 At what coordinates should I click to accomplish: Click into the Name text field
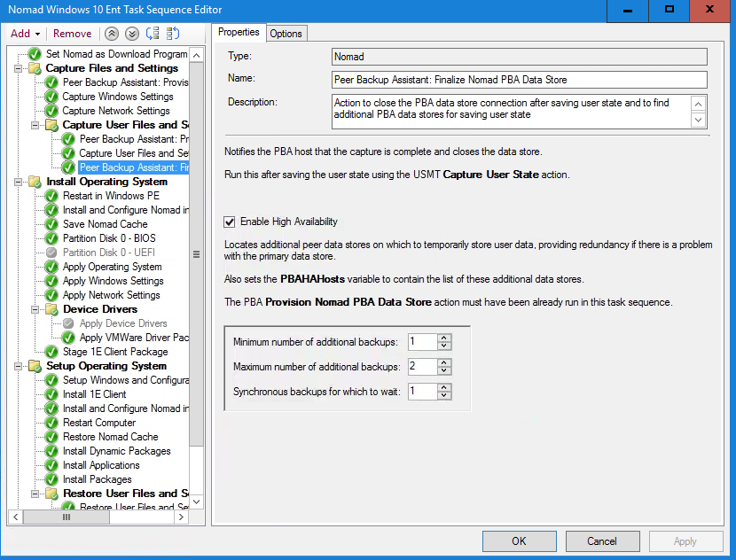tap(519, 80)
